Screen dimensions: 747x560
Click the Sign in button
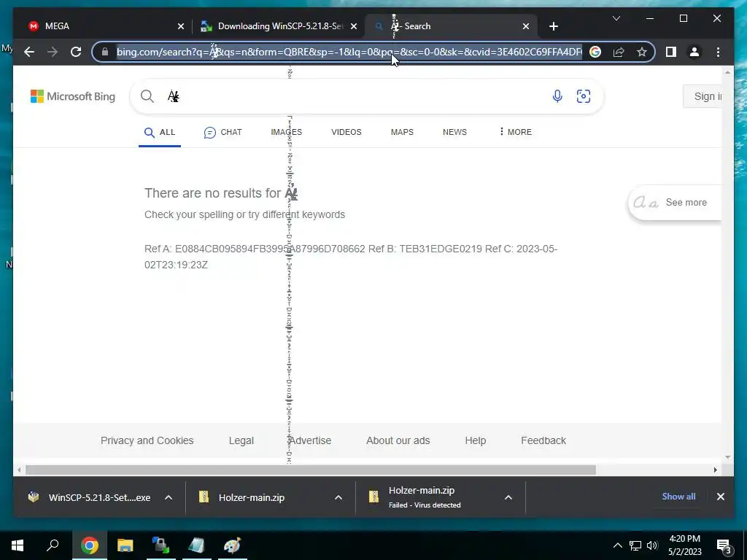click(x=703, y=96)
